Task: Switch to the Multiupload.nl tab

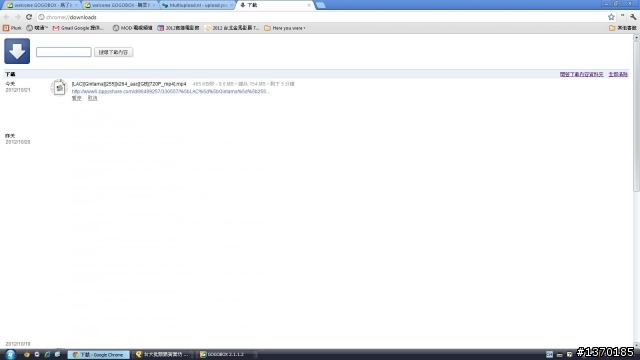Action: tap(197, 5)
